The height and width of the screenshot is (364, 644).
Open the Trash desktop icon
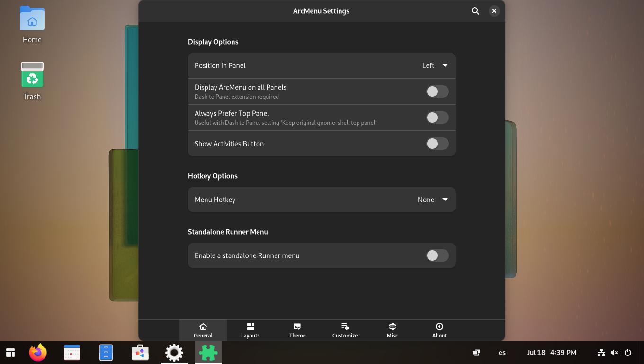[x=32, y=81]
